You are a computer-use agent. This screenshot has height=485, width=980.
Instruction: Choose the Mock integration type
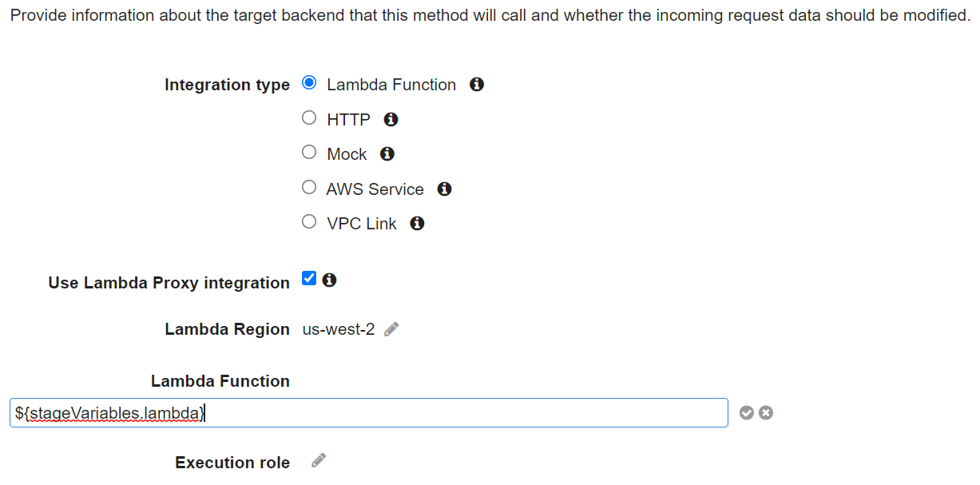(309, 152)
